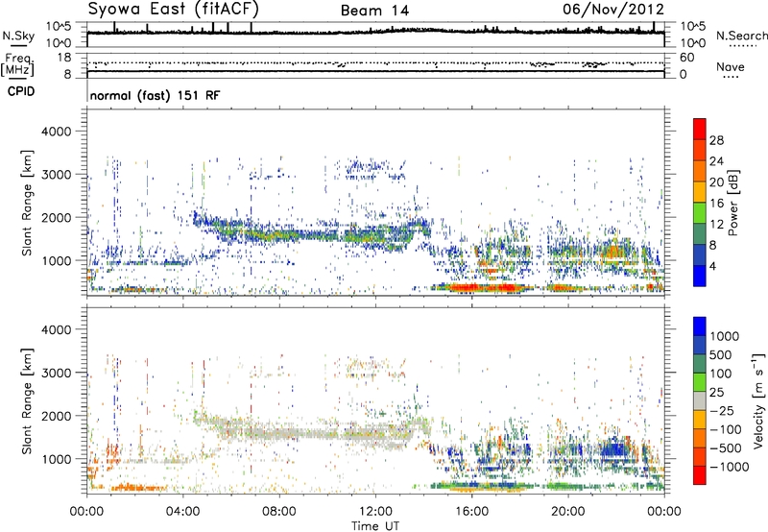Click the '2000' tick of the velocity panel
This screenshot has height=532, width=768.
click(56, 416)
